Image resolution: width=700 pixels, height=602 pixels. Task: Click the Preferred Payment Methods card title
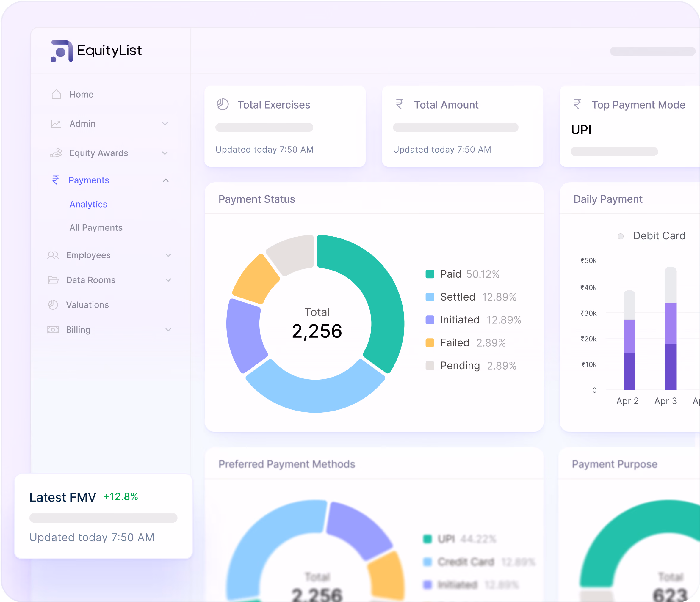click(287, 464)
